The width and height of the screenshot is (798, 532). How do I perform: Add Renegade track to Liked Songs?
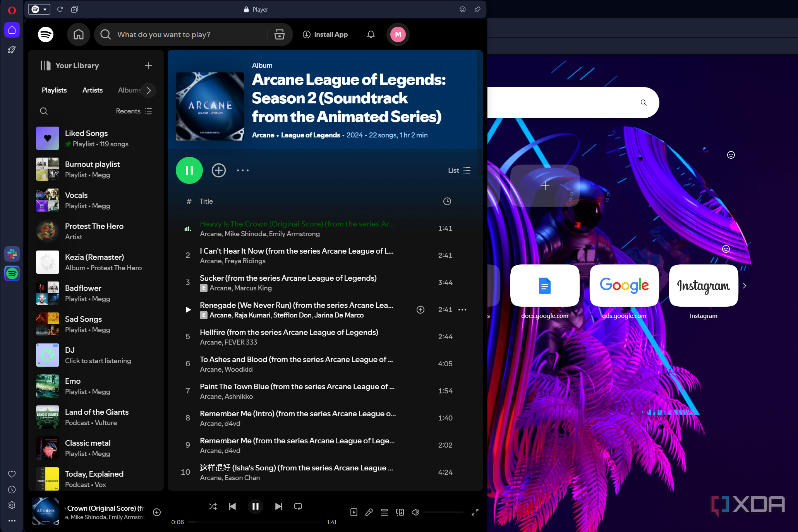click(420, 310)
